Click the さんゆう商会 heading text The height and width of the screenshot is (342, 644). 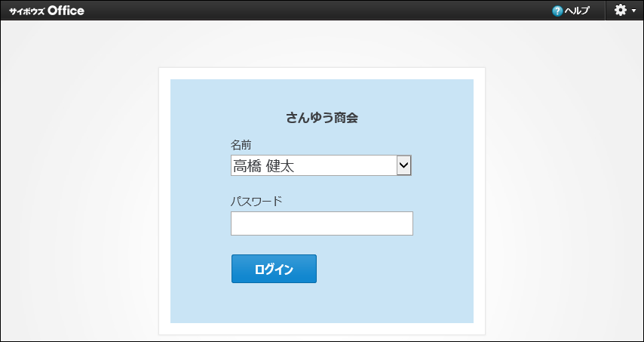321,117
